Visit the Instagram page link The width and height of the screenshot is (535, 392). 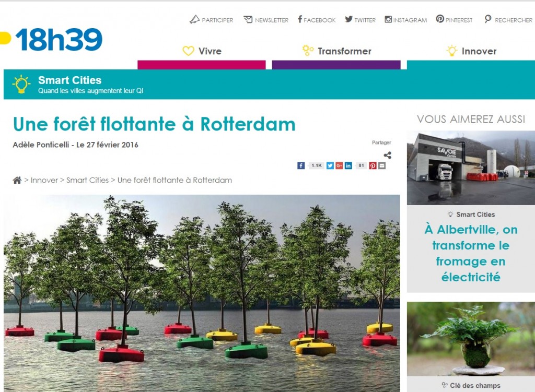click(405, 20)
